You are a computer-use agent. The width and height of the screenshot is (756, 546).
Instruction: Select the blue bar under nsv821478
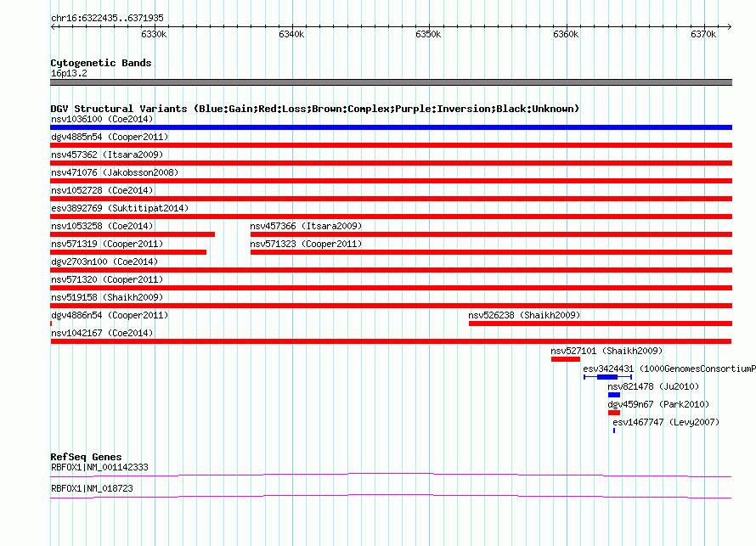tap(614, 395)
